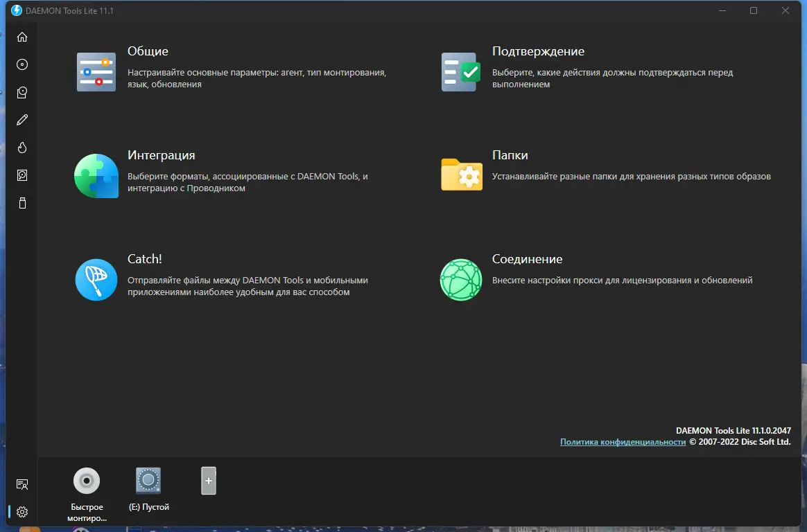Click text 'Настраивайте основные параметры'
This screenshot has width=807, height=532.
pyautogui.click(x=203, y=73)
